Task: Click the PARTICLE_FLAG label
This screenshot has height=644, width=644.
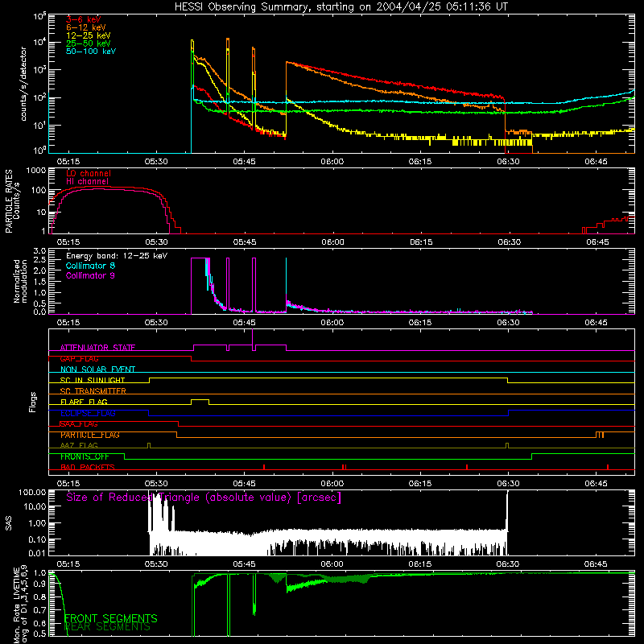Action: [90, 435]
